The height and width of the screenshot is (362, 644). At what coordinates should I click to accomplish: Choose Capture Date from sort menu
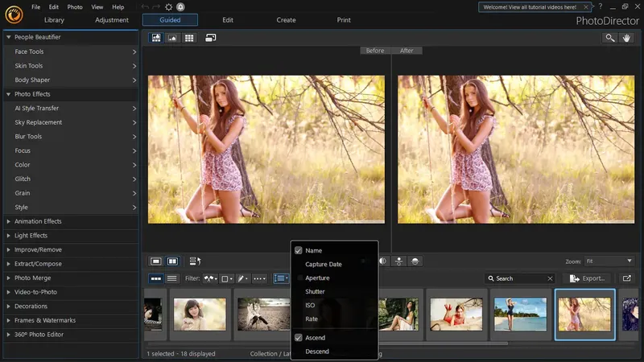pyautogui.click(x=323, y=264)
